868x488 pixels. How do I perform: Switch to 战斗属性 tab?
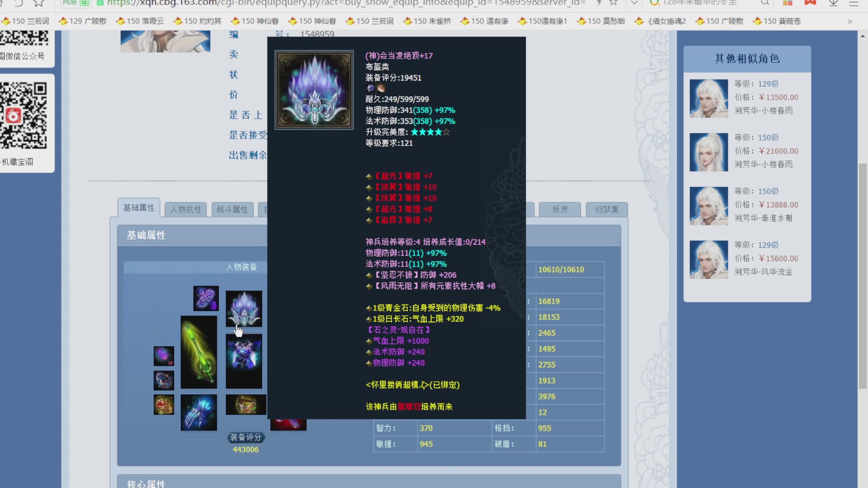pos(231,209)
